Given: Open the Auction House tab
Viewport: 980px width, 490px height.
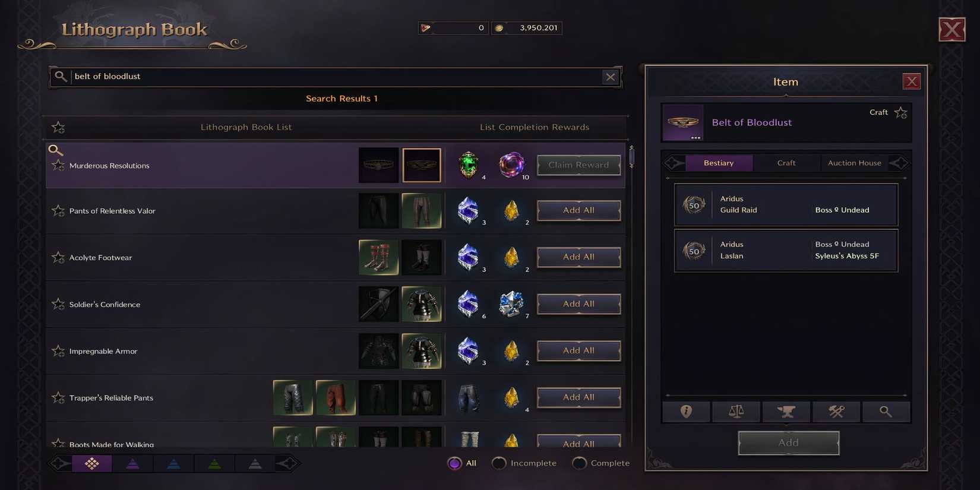Looking at the screenshot, I should point(855,163).
